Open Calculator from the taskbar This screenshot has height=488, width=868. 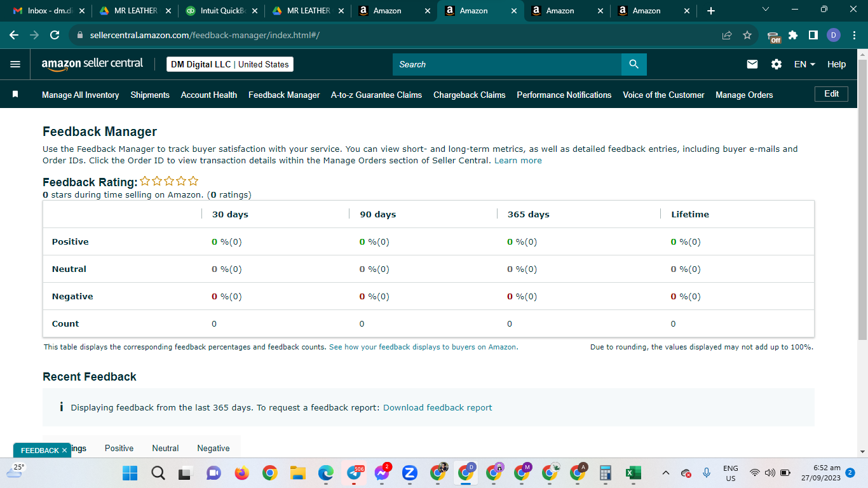click(x=606, y=473)
